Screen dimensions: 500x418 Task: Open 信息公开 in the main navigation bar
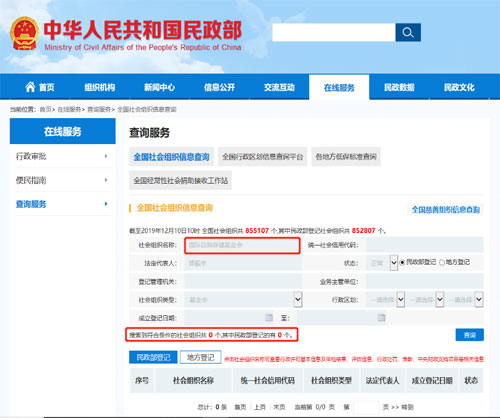(x=219, y=87)
